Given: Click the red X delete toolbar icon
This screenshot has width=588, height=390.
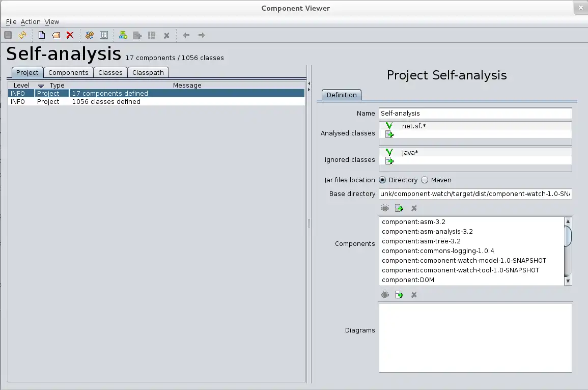Looking at the screenshot, I should click(x=70, y=35).
